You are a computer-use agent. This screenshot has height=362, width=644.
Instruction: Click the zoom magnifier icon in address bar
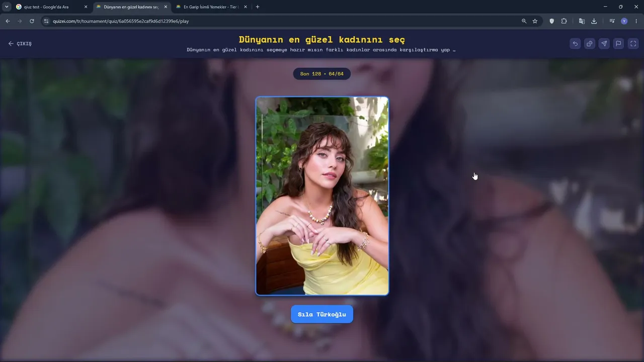[x=524, y=21]
